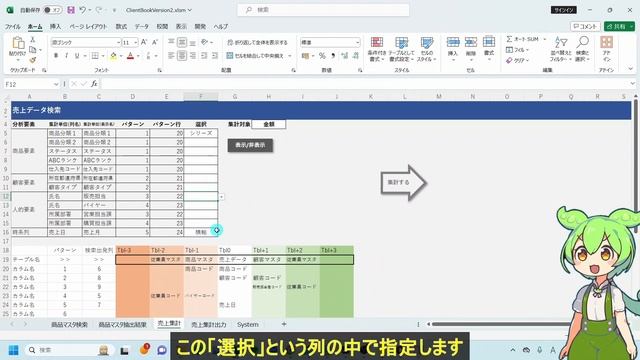Toggle Bold formatting
The height and width of the screenshot is (360, 640).
point(56,56)
